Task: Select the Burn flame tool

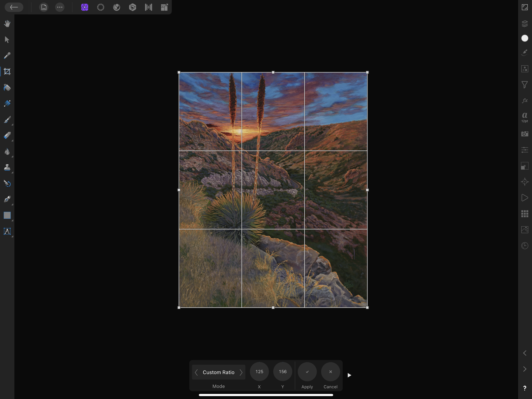Action: [x=7, y=151]
